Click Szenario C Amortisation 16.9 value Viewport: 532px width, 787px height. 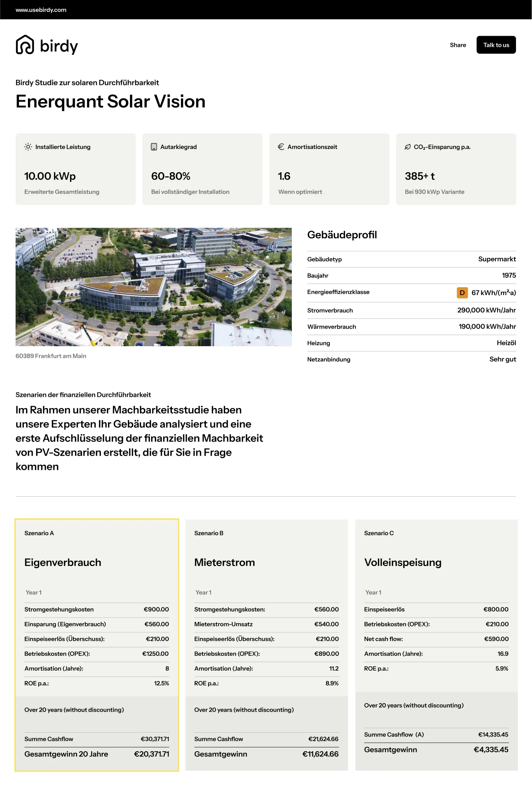click(x=503, y=654)
